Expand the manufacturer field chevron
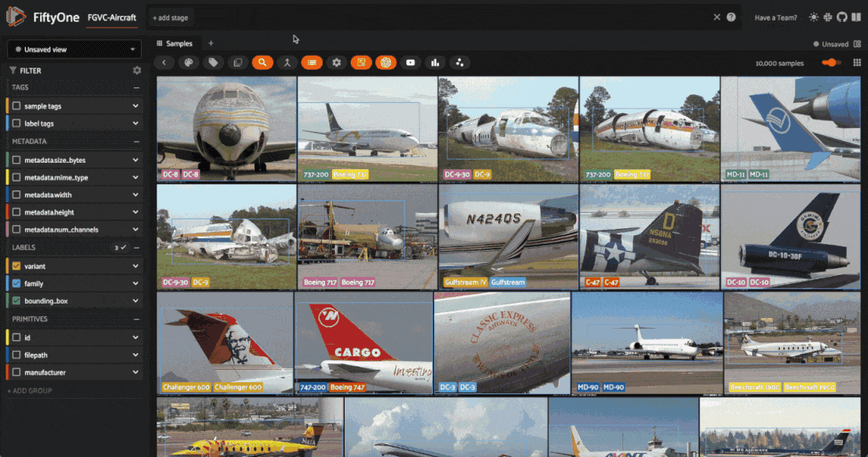 coord(135,372)
